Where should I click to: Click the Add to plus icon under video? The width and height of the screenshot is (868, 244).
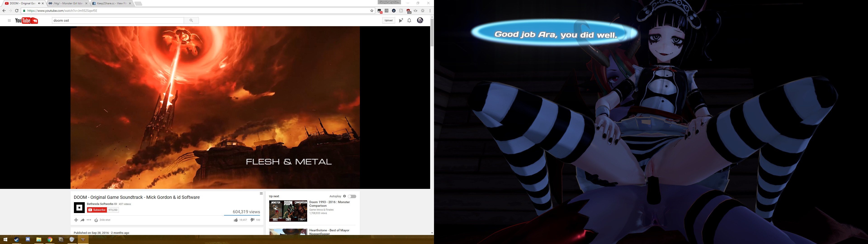pyautogui.click(x=76, y=220)
